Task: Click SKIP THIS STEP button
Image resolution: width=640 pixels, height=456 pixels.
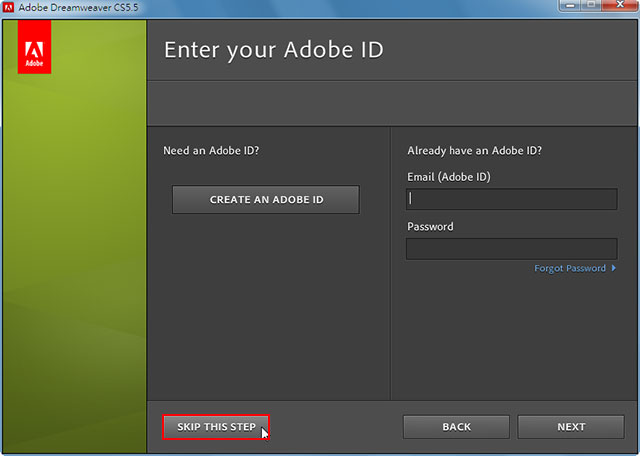Action: click(x=216, y=427)
